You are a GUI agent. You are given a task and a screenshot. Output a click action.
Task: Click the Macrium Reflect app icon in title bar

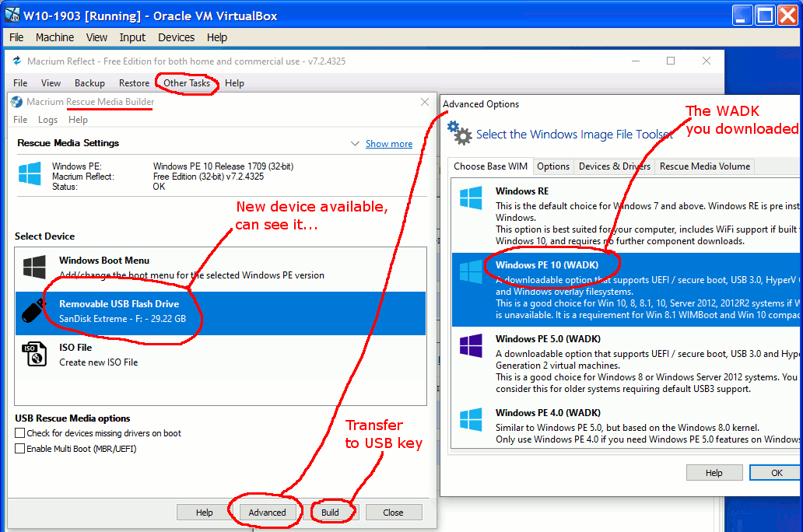(x=17, y=61)
